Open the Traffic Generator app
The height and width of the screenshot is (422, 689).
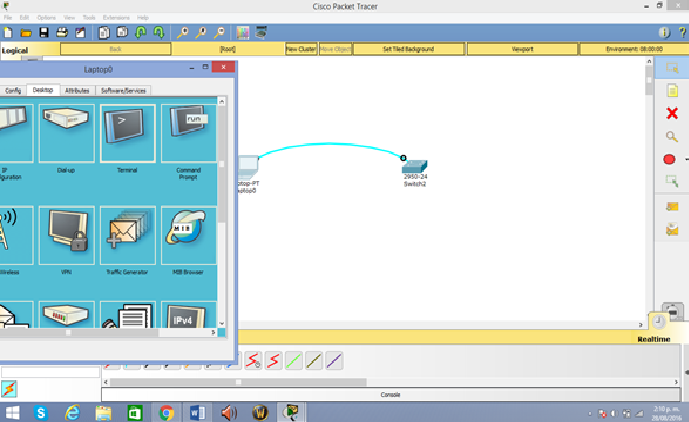tap(127, 235)
